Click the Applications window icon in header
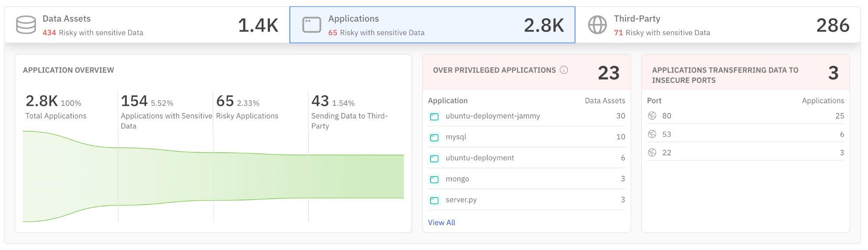This screenshot has height=250, width=868. 311,25
